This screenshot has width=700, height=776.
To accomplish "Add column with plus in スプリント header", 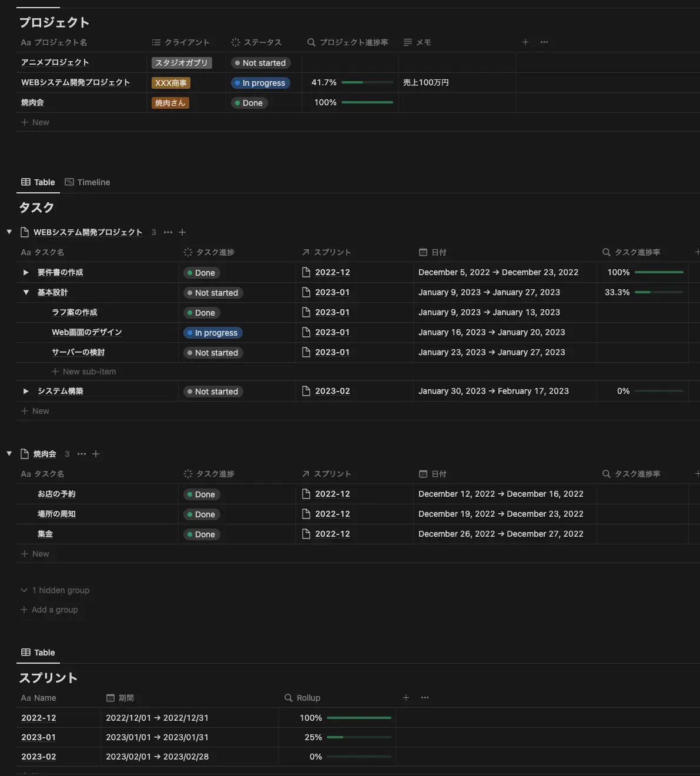I will click(406, 698).
